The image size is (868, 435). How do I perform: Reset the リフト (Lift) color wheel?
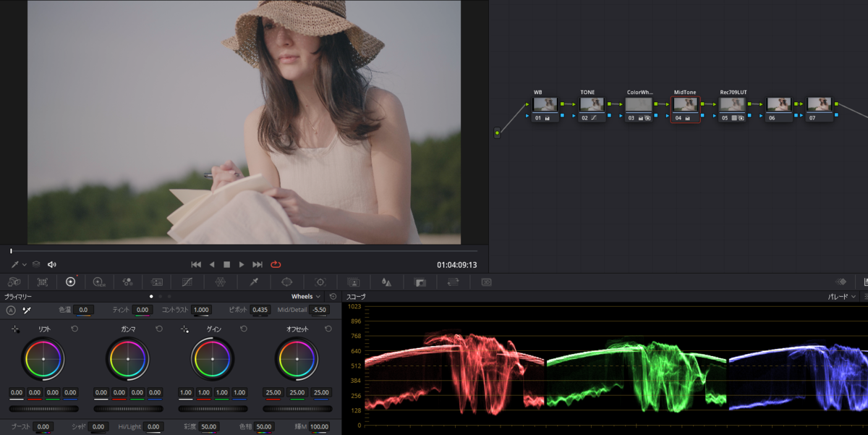click(x=75, y=329)
